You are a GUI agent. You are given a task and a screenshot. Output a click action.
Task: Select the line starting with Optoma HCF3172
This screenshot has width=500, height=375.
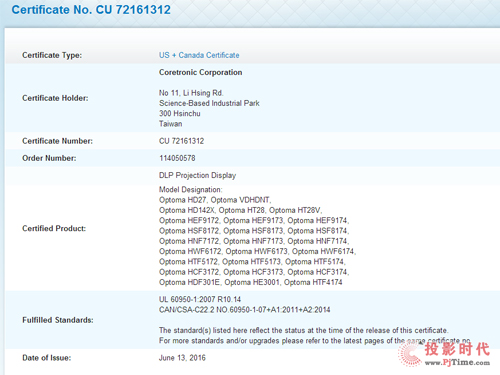click(254, 272)
